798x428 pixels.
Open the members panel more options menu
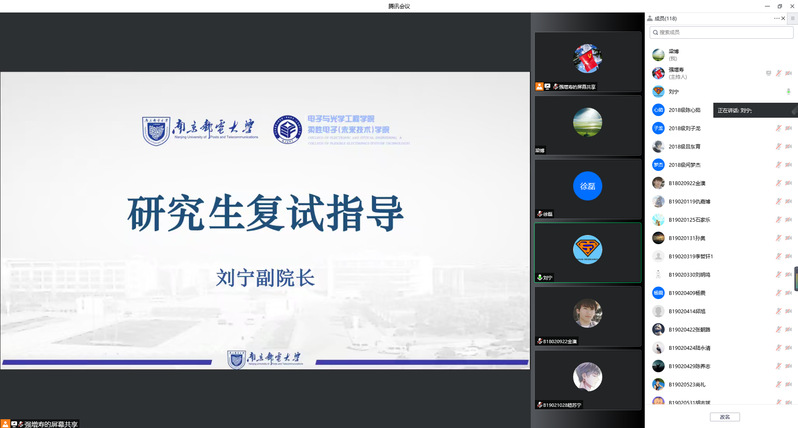click(x=778, y=19)
